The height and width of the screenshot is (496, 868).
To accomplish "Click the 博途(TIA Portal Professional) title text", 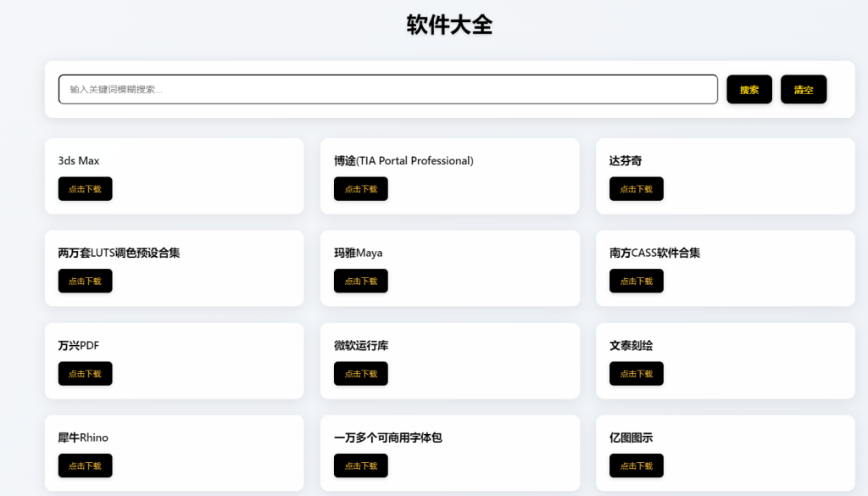I will pyautogui.click(x=403, y=160).
